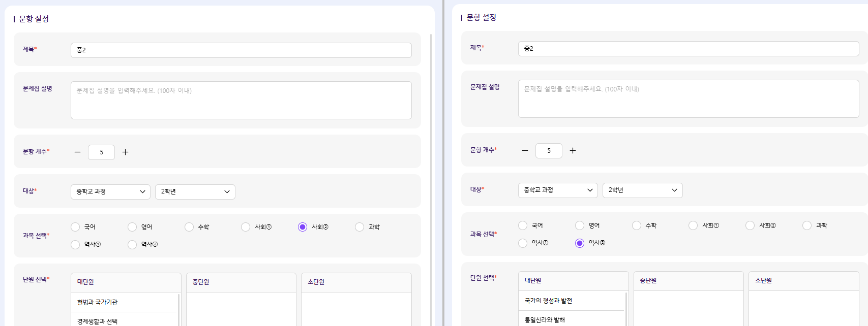Screen dimensions: 868x326
Task: Click the plus icon in the left panel's 문항 개수
Action: 125,152
